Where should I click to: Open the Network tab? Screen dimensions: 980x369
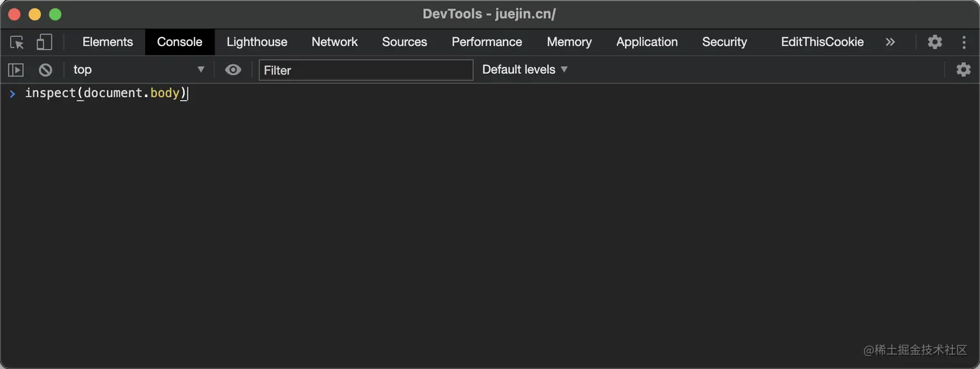[334, 42]
